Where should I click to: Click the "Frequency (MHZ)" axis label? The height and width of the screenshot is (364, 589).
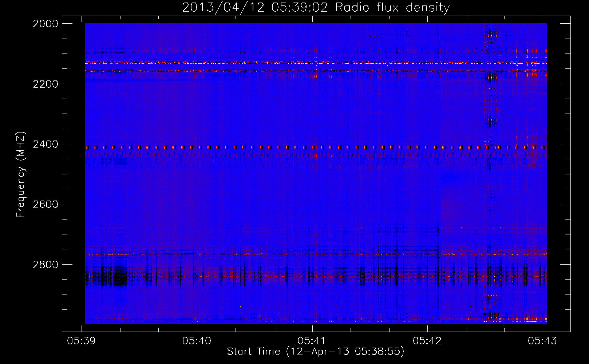pyautogui.click(x=21, y=175)
